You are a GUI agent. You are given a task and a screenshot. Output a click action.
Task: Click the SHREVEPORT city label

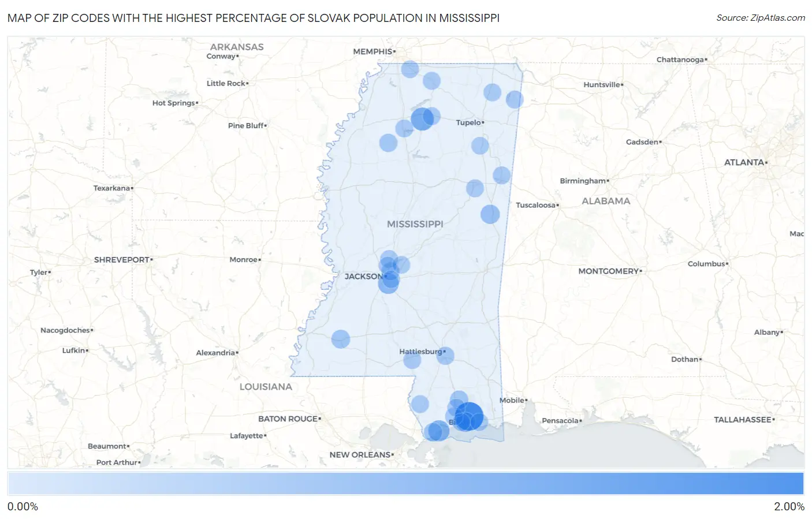point(122,260)
